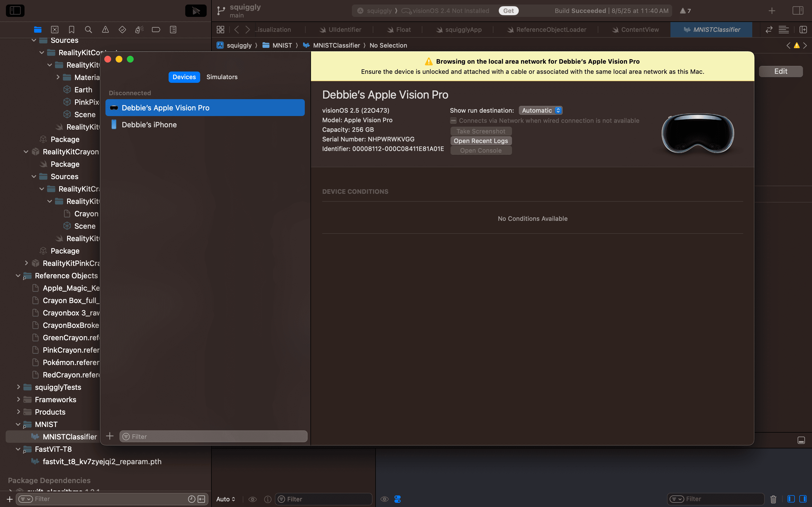Image resolution: width=812 pixels, height=507 pixels.
Task: Switch to the Simulators tab
Action: (222, 77)
